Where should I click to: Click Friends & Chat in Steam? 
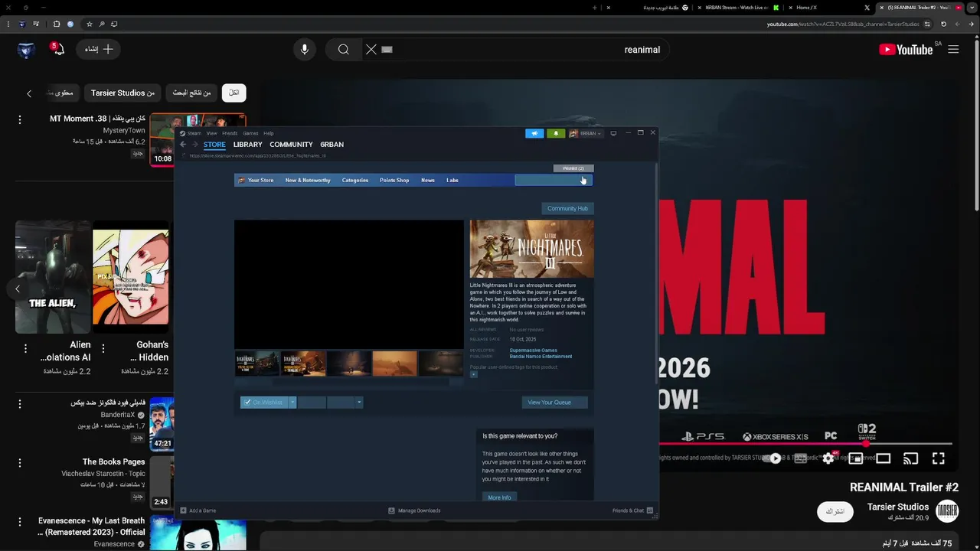[x=632, y=510]
